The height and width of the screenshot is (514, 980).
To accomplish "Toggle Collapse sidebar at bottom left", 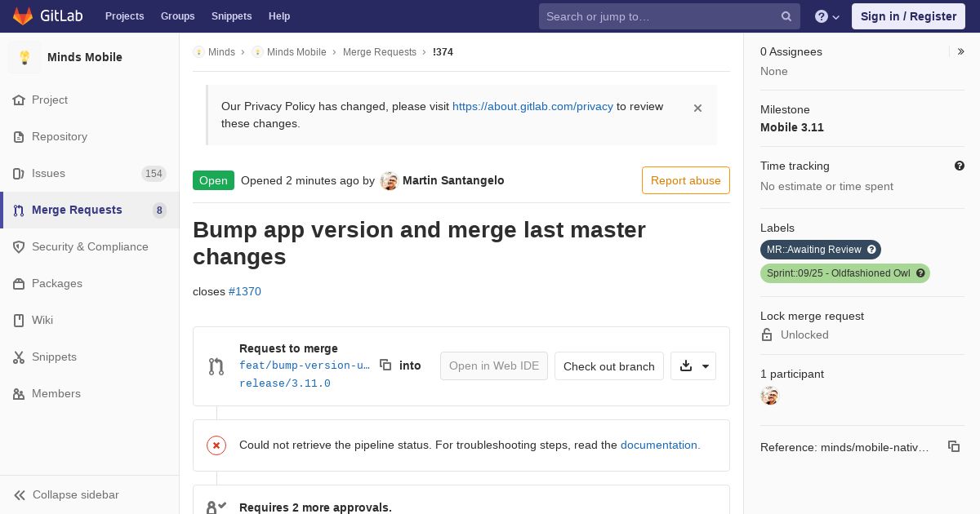I will point(67,494).
